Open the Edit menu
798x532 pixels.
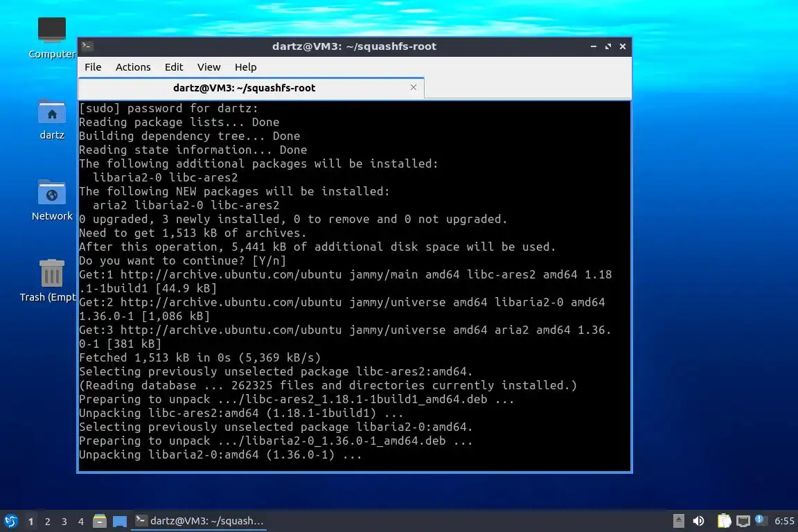pos(174,67)
